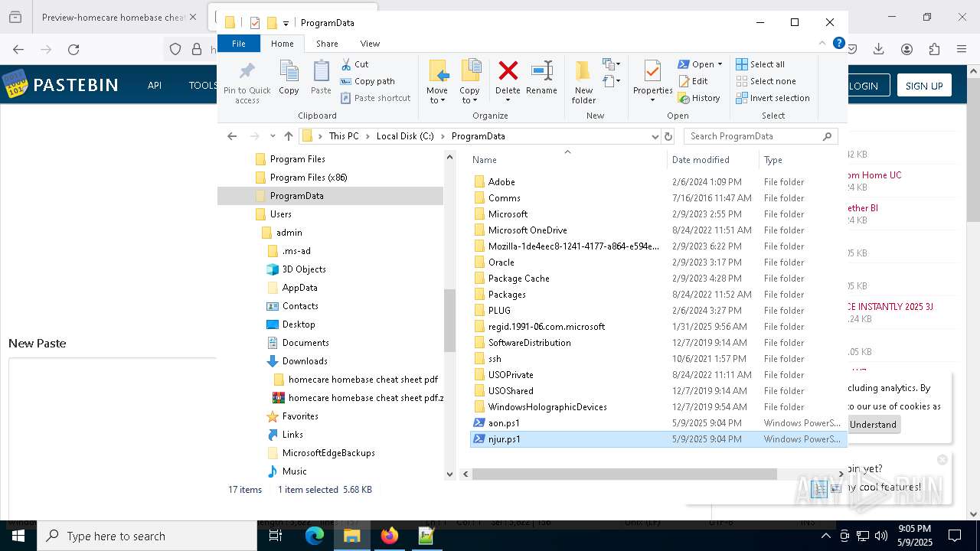Image resolution: width=980 pixels, height=551 pixels.
Task: Collapse the ribbon with the chevron
Action: (x=823, y=44)
